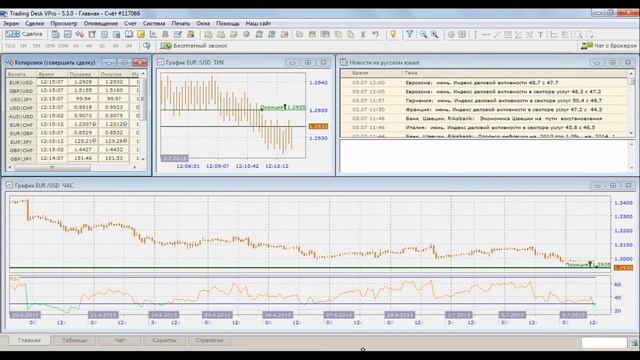Select the GBP/CHF row in quotes
Image resolution: width=640 pixels, height=360 pixels.
click(73, 150)
